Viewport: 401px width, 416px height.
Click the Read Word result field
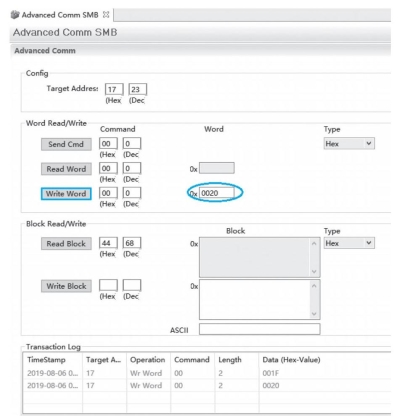click(x=217, y=168)
